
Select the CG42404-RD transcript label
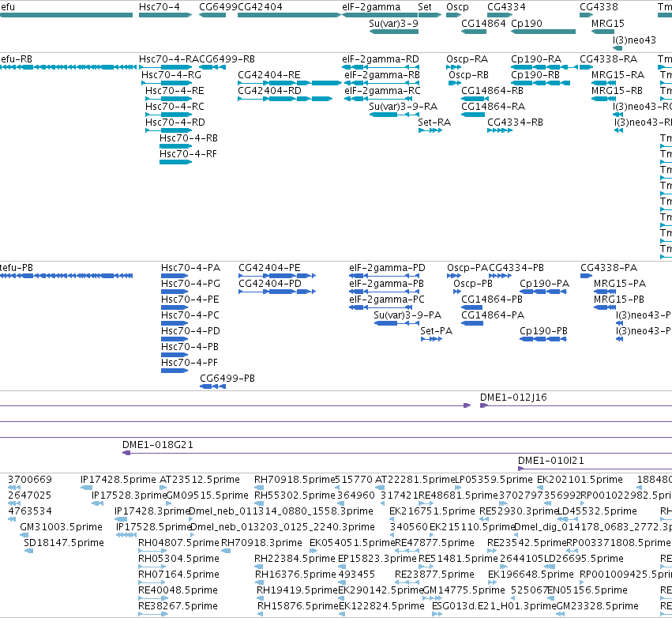(x=269, y=91)
